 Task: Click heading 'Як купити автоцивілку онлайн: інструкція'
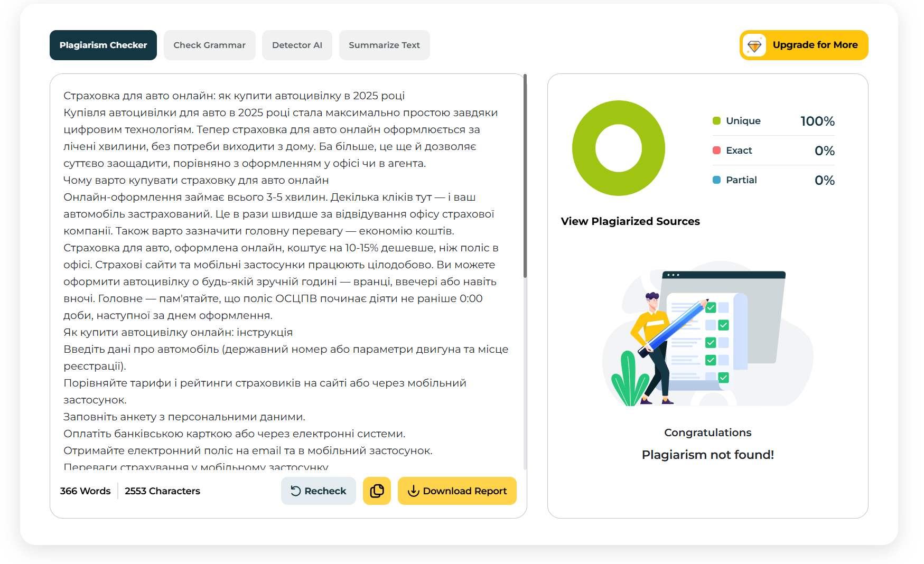pos(178,332)
